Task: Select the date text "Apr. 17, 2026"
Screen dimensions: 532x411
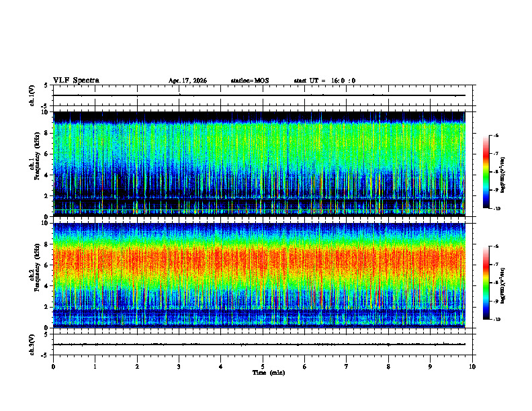Action: pyautogui.click(x=187, y=81)
